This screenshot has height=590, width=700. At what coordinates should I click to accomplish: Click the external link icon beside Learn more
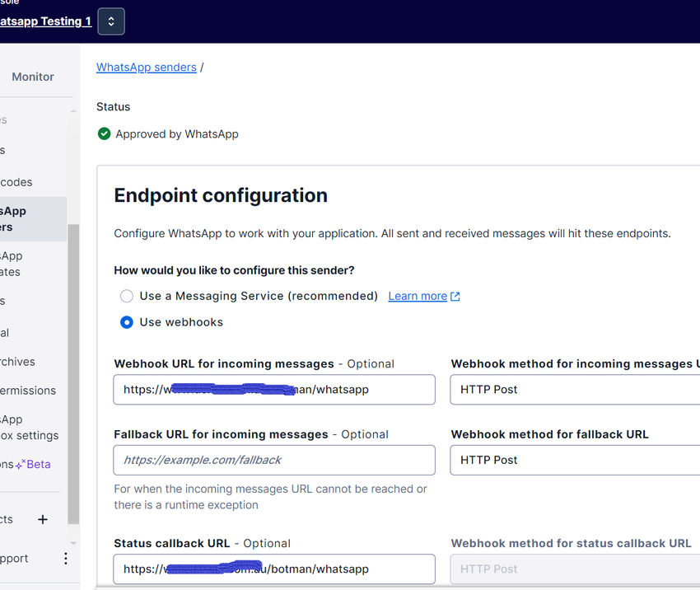click(x=455, y=297)
